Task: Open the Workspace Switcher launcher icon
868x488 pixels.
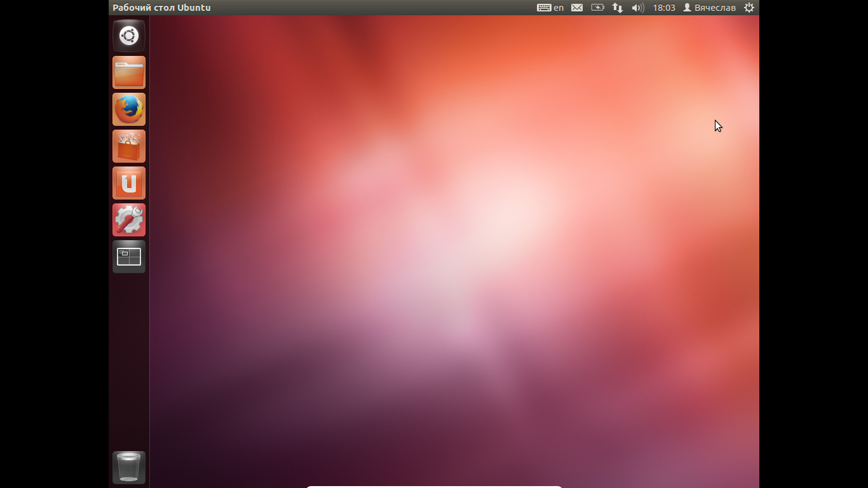Action: coord(129,257)
